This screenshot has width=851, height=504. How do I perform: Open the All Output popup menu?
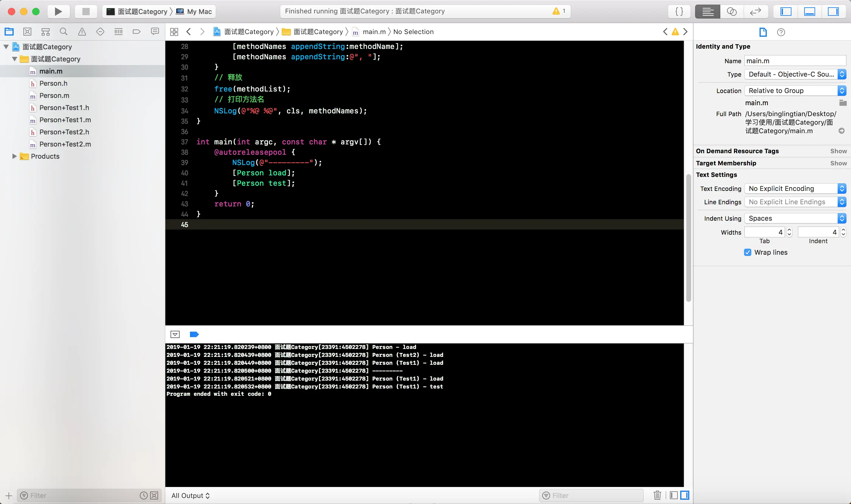click(191, 495)
